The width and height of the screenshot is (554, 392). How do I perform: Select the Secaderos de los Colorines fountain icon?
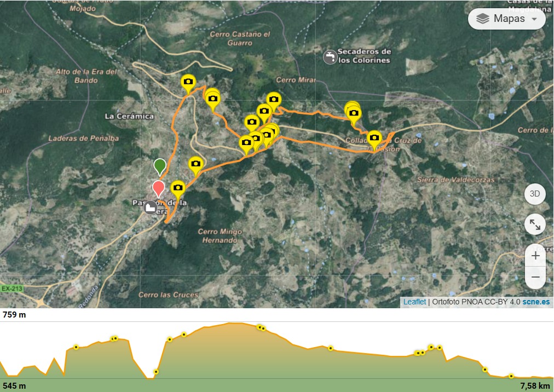(x=330, y=57)
